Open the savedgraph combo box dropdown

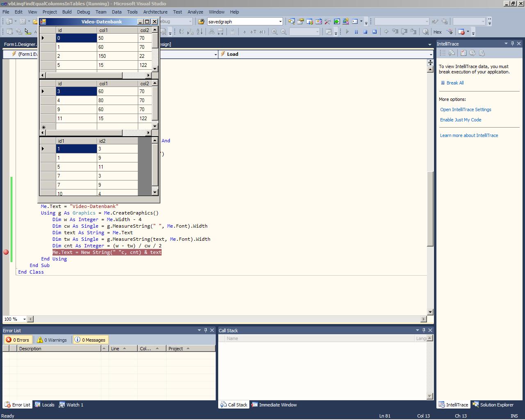[x=280, y=22]
